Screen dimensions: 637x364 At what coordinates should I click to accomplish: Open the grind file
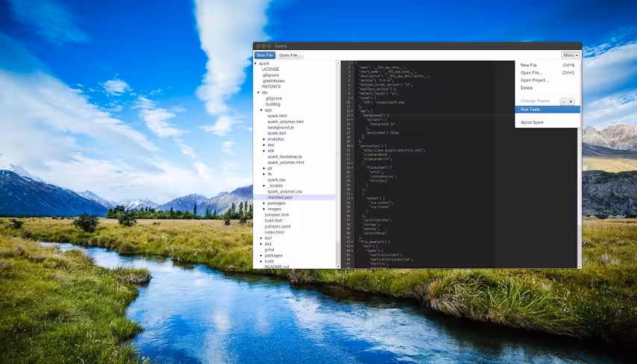click(269, 250)
